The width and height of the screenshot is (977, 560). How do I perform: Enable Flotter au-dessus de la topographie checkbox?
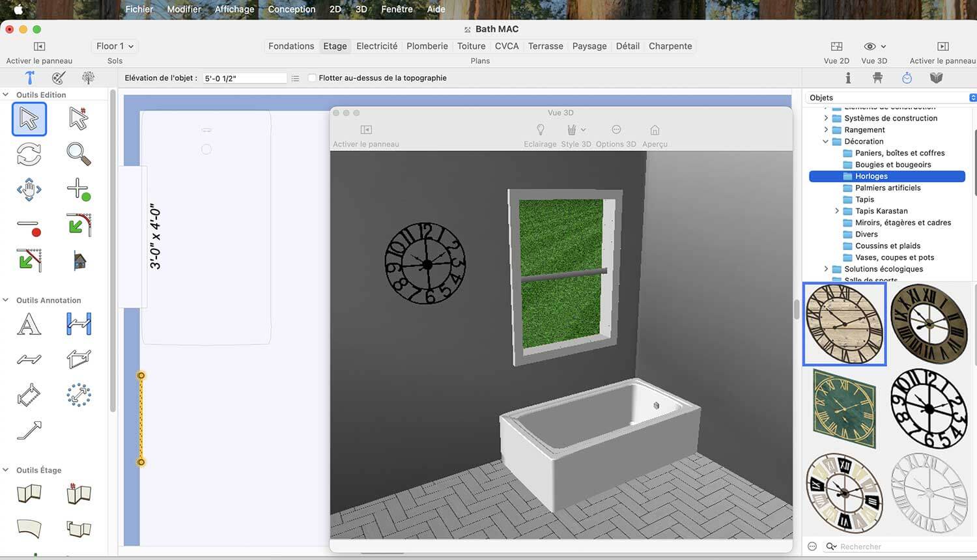coord(312,78)
